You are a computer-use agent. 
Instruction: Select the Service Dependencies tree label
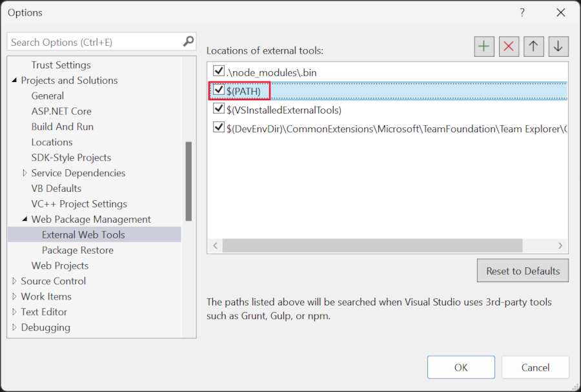click(78, 173)
